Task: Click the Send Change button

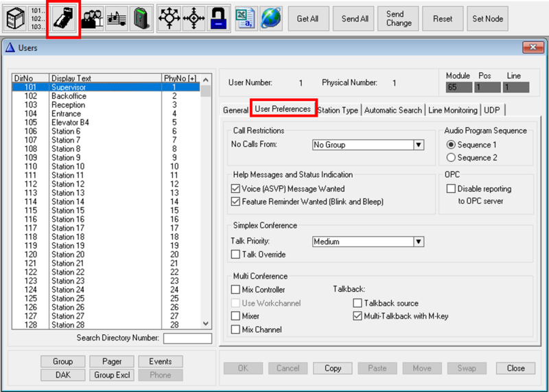Action: 399,19
